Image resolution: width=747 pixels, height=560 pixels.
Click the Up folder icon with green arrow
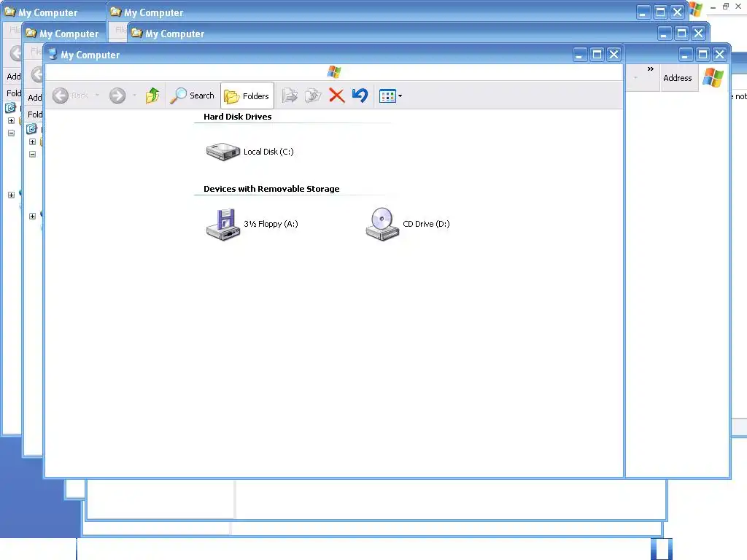tap(152, 96)
